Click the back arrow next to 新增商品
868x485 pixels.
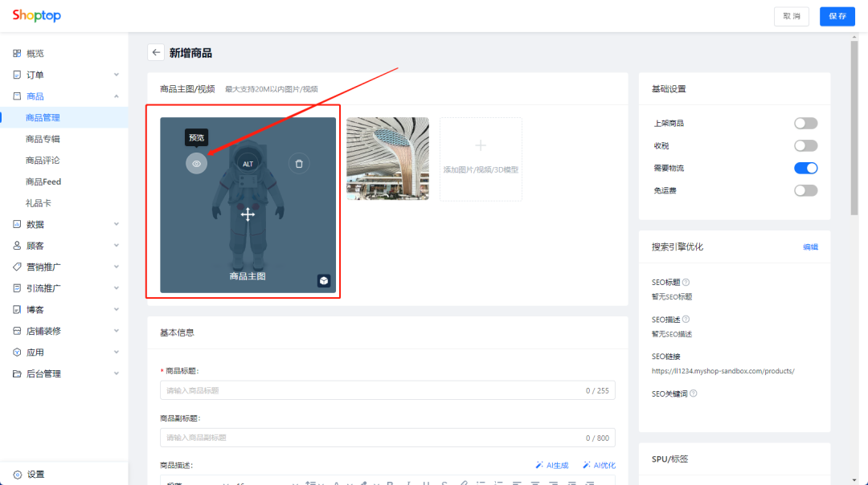click(156, 52)
